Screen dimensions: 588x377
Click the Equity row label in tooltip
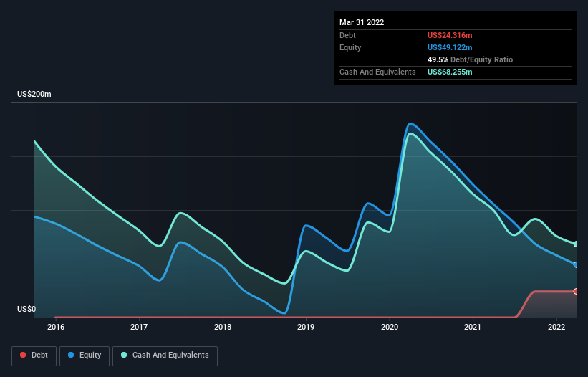[350, 47]
